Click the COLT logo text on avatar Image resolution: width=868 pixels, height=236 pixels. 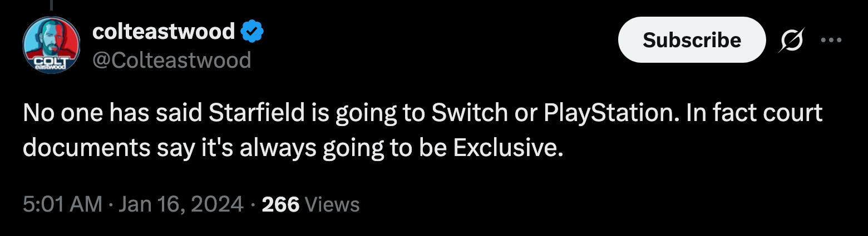[48, 60]
